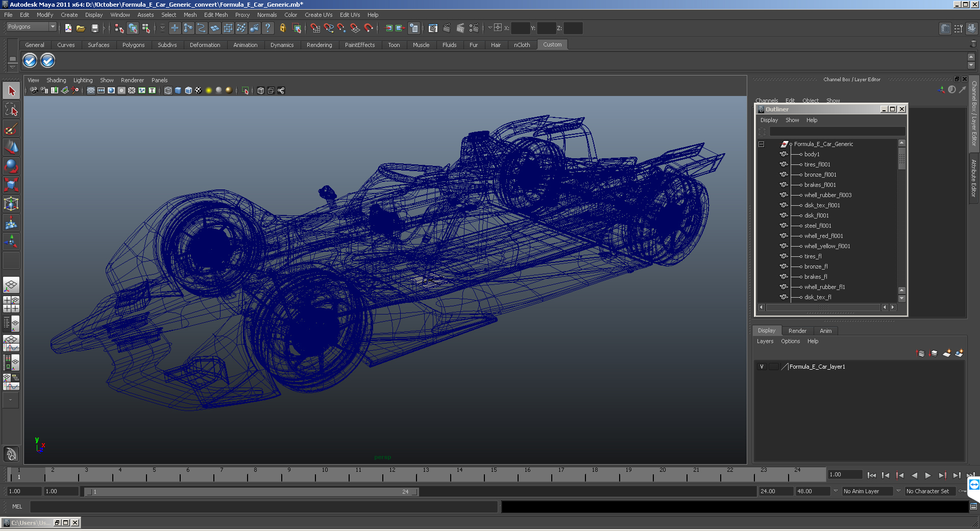
Task: Select body1 in the Outliner
Action: coord(812,154)
